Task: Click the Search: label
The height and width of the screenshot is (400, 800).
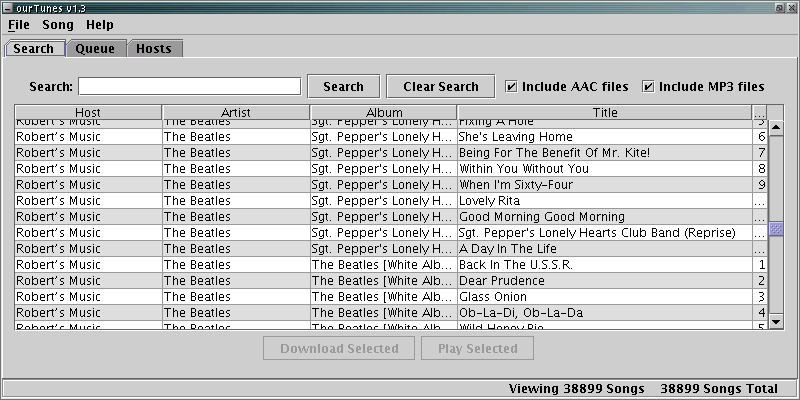Action: point(51,87)
